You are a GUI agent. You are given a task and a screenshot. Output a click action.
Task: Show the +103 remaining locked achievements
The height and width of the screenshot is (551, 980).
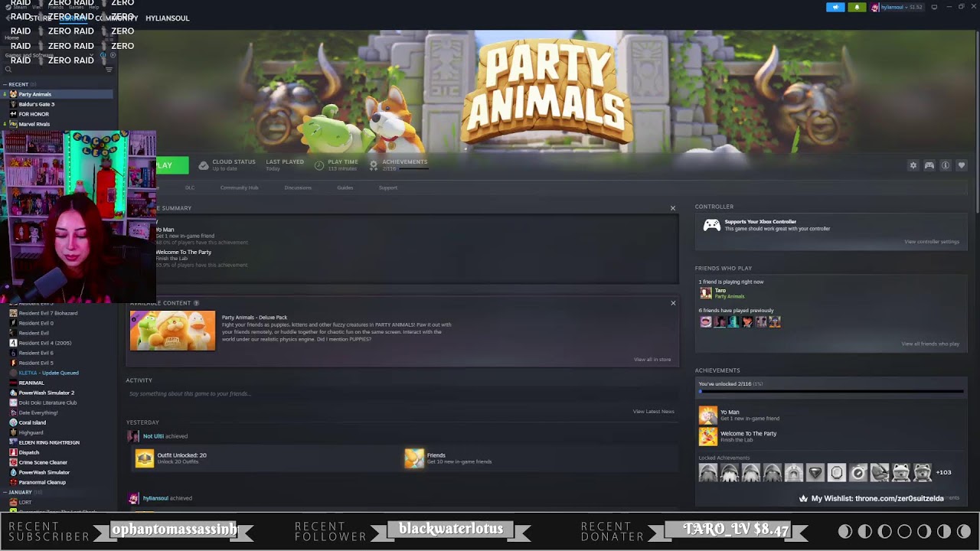(943, 473)
